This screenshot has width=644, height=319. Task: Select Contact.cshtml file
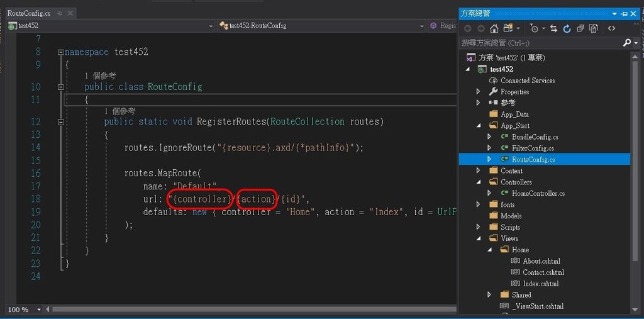543,272
